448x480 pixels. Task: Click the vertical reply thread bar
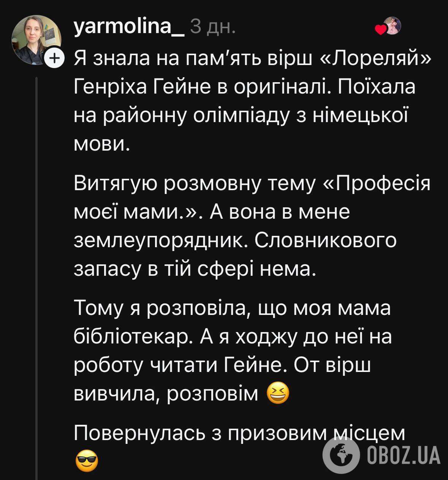coord(36,266)
